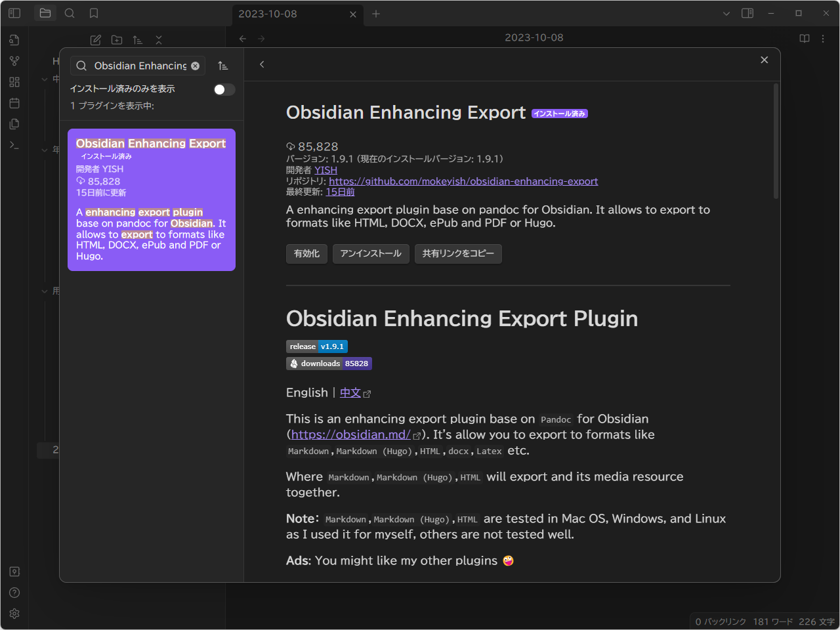Open plugin search sort order options
The width and height of the screenshot is (840, 630).
[x=222, y=66]
